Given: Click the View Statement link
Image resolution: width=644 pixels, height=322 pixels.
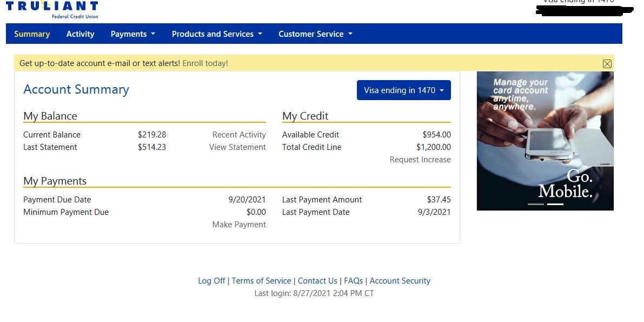Looking at the screenshot, I should [x=237, y=147].
